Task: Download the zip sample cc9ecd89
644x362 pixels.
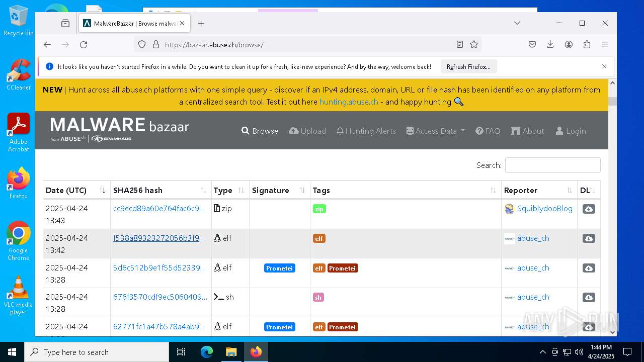Action: [589, 209]
